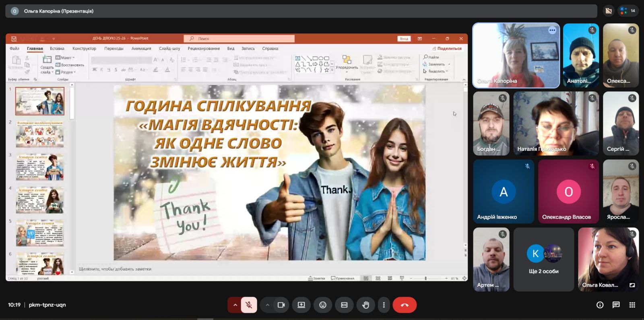This screenshot has width=644, height=320.
Task: Switch to the Анимация ribbon tab
Action: coord(141,49)
